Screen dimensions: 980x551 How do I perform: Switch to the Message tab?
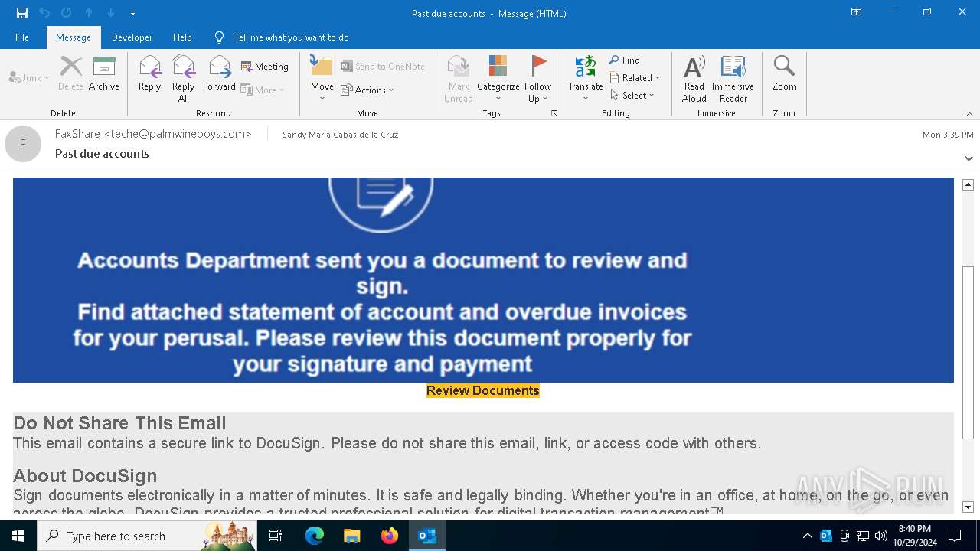point(73,37)
